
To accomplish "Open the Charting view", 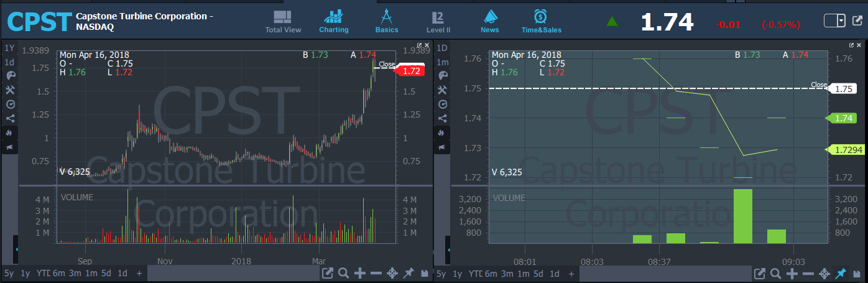I will [x=334, y=22].
